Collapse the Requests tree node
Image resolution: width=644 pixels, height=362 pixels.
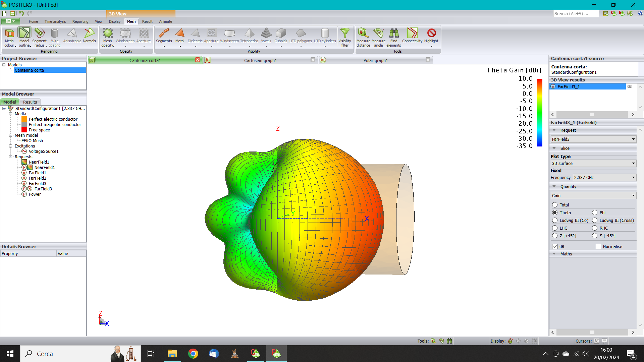point(11,157)
